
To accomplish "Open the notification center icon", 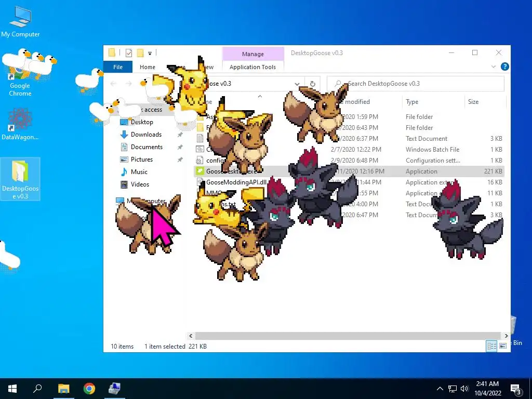I will click(x=516, y=389).
